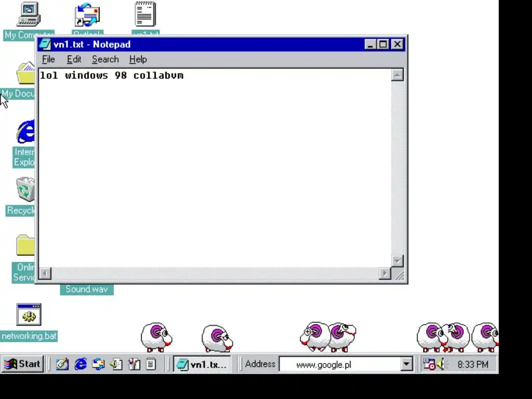Launch Internet Explorer from the quick launch bar
Viewport: 532px width, 399px height.
click(81, 364)
